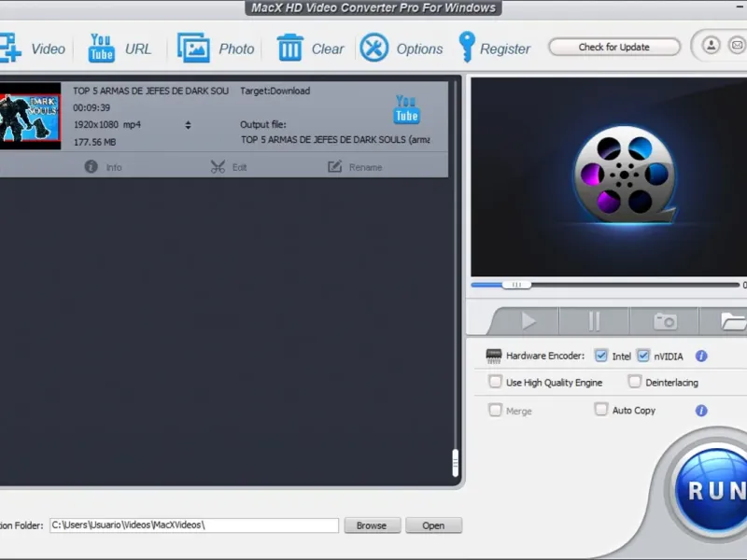Click the blue RUN button
Image resolution: width=747 pixels, height=560 pixels.
(x=712, y=491)
